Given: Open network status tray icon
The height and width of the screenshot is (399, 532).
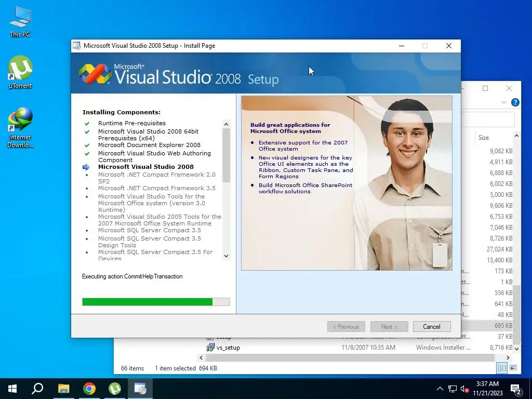Looking at the screenshot, I should (x=453, y=389).
